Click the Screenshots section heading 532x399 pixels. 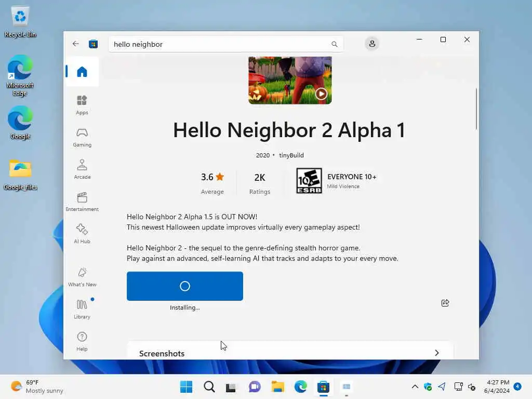click(x=162, y=353)
